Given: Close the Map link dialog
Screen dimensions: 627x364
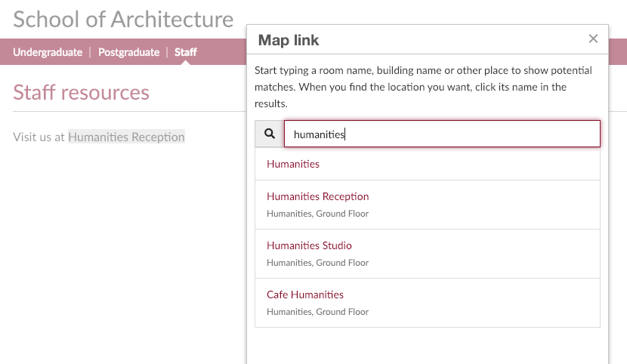Looking at the screenshot, I should [x=593, y=39].
